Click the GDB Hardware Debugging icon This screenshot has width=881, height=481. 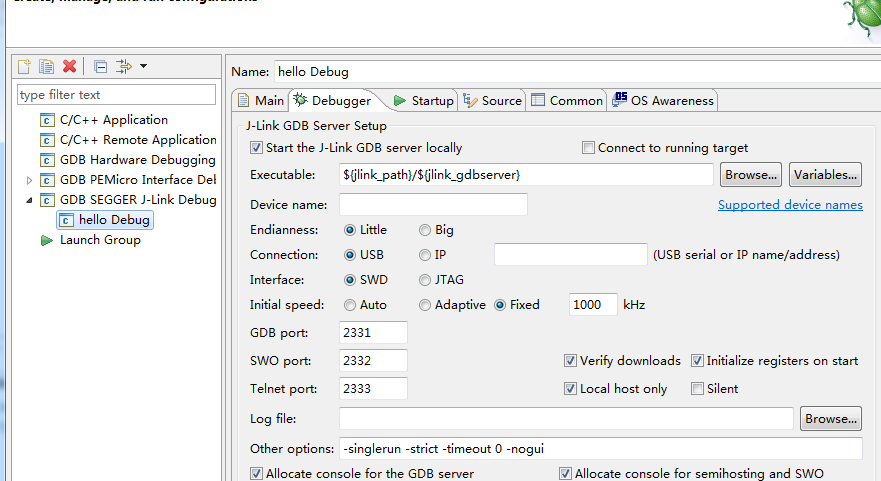[47, 160]
